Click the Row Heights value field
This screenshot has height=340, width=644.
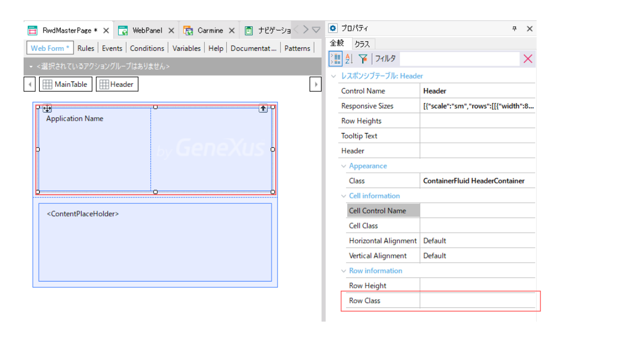coord(478,121)
